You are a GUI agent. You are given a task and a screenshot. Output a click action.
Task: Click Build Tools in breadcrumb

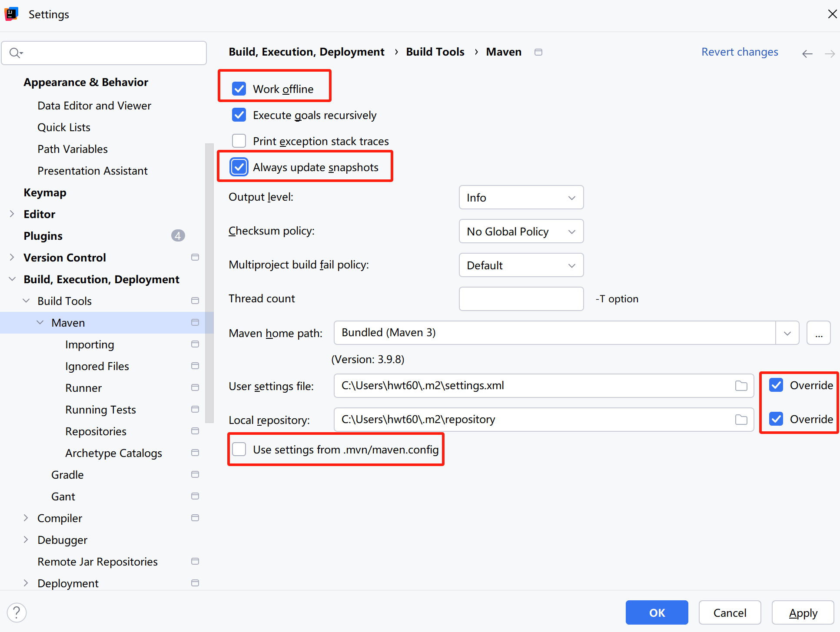(x=435, y=52)
